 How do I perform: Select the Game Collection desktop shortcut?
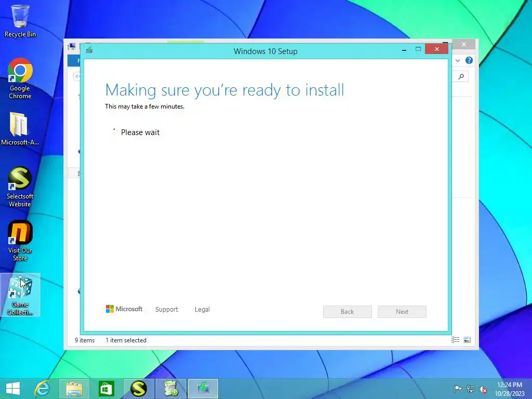pos(20,295)
